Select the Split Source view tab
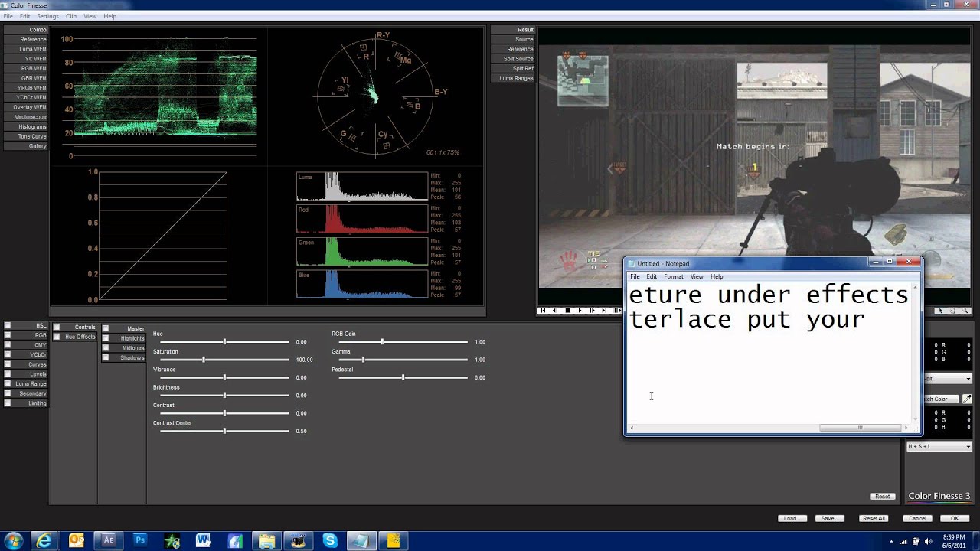Screen dimensions: 980x551 (x=512, y=59)
